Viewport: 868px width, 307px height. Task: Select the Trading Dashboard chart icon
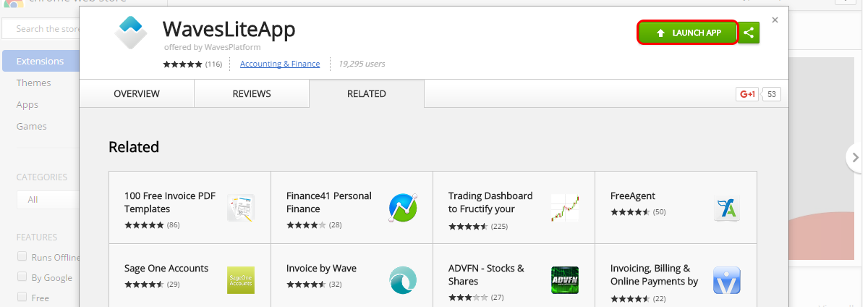coord(565,208)
